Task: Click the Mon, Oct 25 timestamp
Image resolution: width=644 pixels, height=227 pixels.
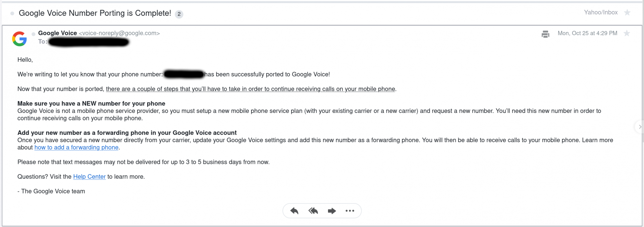Action: tap(587, 33)
